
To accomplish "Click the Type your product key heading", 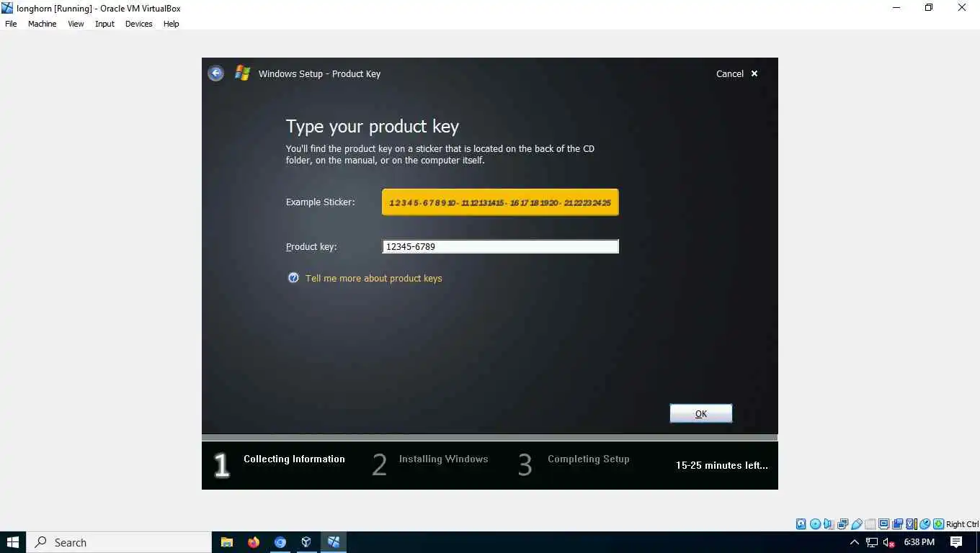I will (372, 127).
